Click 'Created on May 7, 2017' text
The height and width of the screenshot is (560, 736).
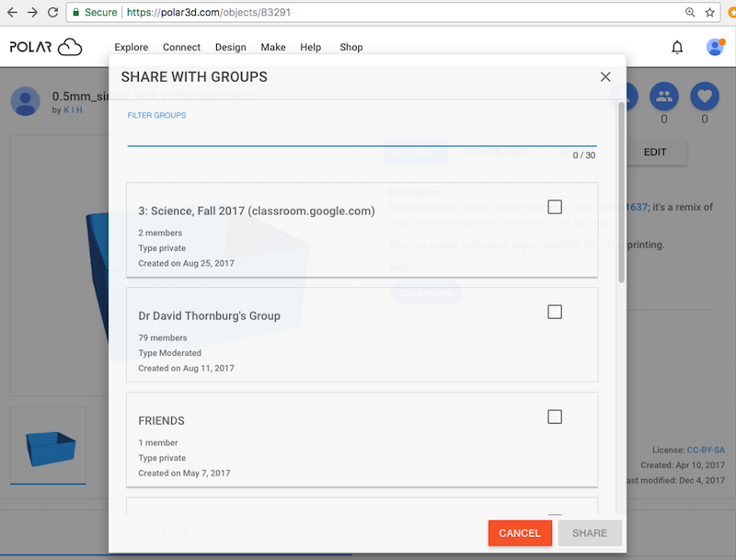point(185,473)
